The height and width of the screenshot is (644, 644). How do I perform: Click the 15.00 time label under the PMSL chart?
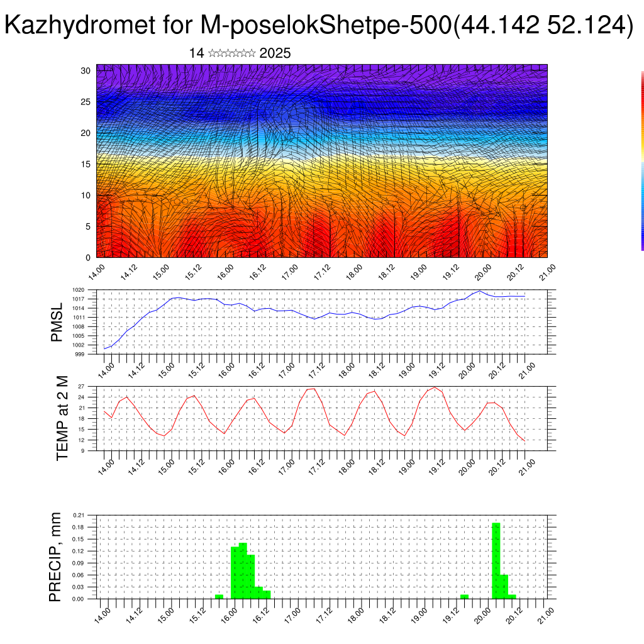pos(166,370)
